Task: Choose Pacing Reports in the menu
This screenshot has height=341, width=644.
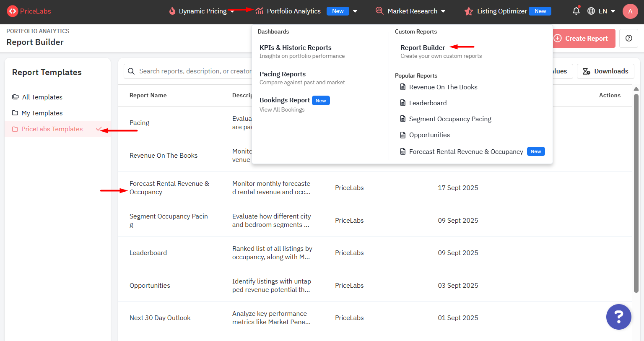Action: 282,74
